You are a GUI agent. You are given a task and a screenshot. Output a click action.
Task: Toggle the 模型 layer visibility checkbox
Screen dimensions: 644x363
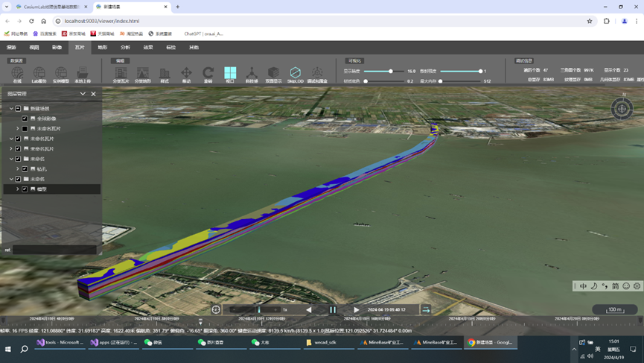pos(25,189)
